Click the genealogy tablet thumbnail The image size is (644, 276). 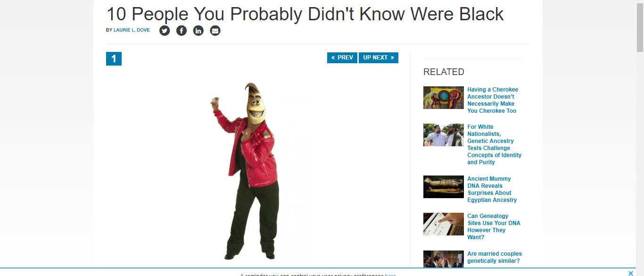pyautogui.click(x=444, y=224)
